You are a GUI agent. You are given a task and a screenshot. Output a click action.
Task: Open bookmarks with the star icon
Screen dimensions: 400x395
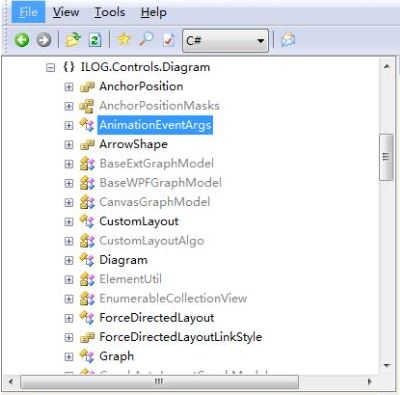[124, 40]
